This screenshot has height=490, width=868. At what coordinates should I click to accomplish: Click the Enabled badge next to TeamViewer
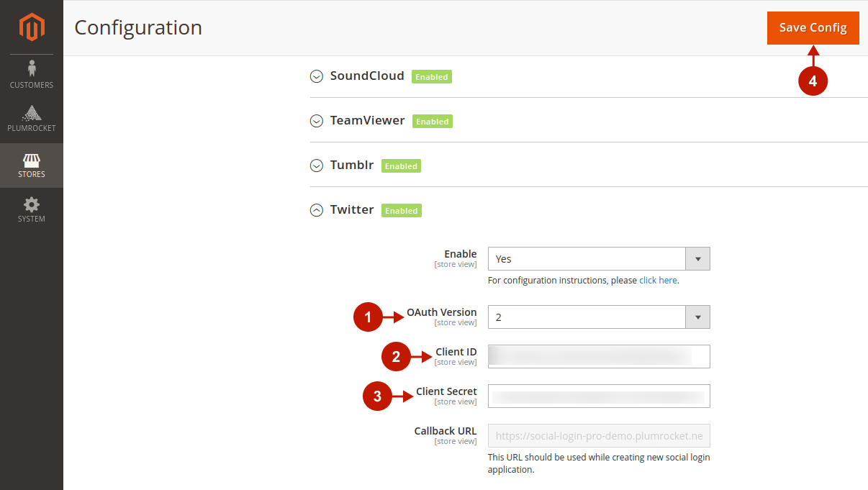[433, 122]
